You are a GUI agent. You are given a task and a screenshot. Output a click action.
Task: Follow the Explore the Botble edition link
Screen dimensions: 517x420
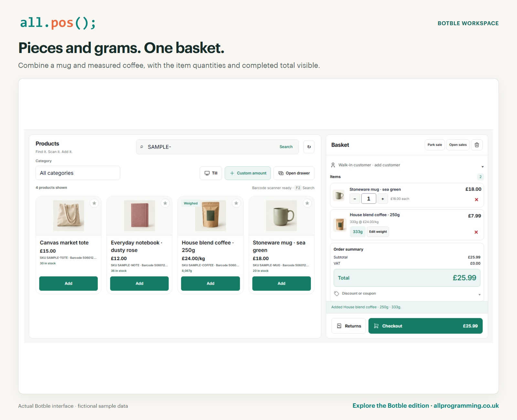point(426,405)
